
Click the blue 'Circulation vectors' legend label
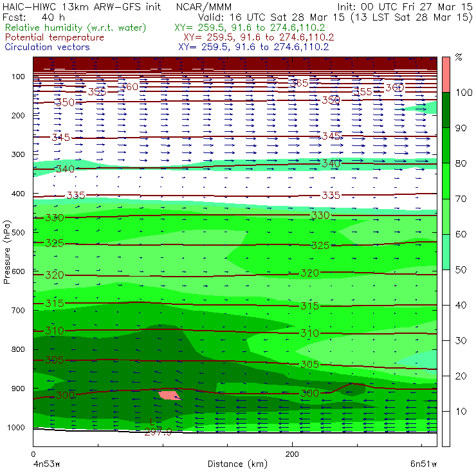48,47
